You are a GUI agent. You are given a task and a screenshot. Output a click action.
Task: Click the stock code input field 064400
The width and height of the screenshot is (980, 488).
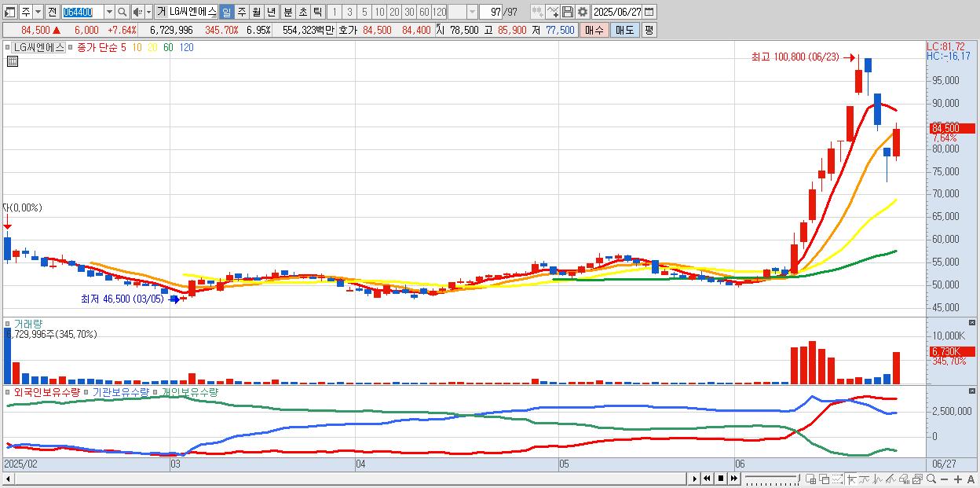click(x=82, y=12)
